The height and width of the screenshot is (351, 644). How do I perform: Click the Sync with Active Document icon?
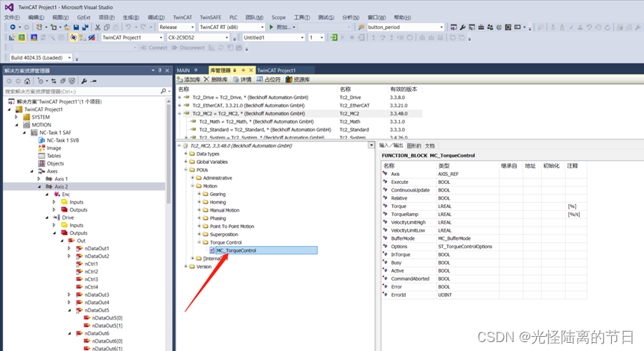coord(54,81)
